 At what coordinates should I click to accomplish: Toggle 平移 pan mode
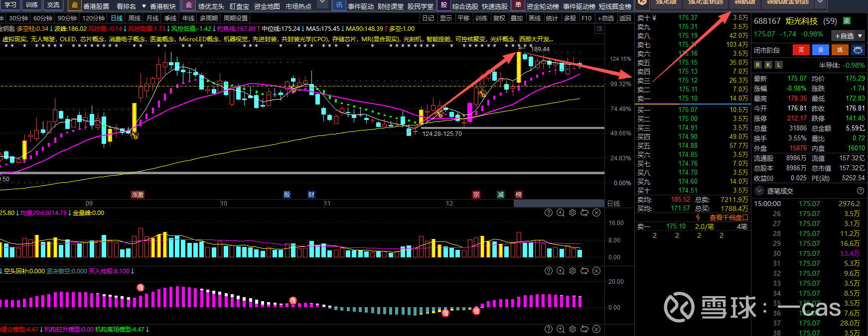[463, 18]
